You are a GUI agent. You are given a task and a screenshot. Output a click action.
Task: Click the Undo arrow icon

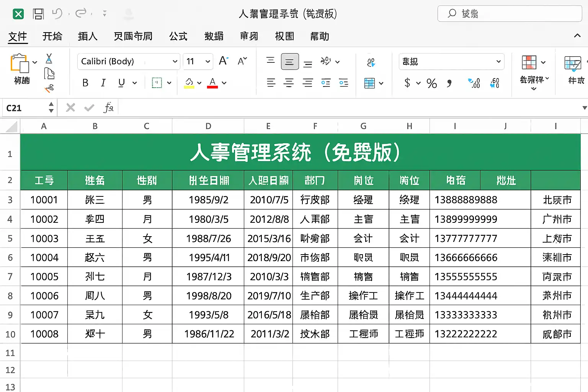pyautogui.click(x=57, y=14)
